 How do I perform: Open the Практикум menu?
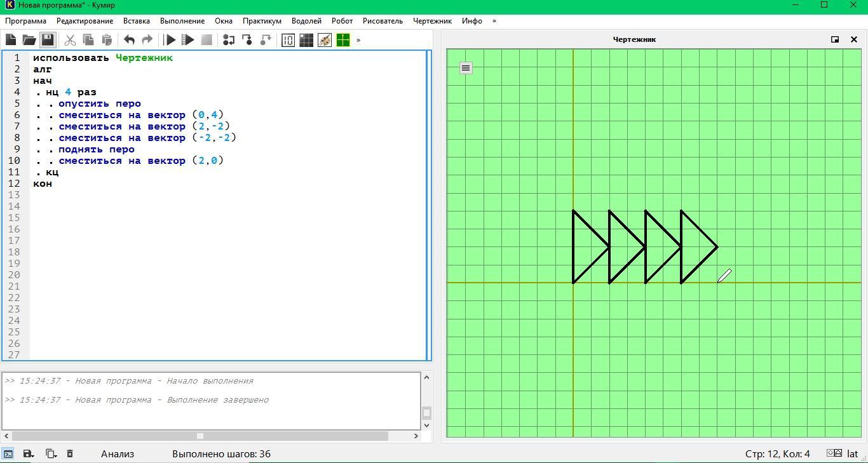pyautogui.click(x=262, y=21)
